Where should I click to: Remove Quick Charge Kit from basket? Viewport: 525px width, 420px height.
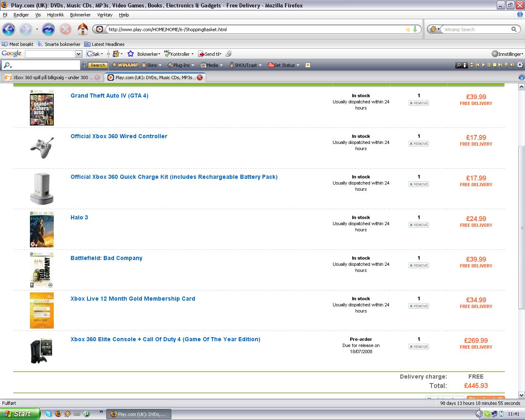(419, 184)
